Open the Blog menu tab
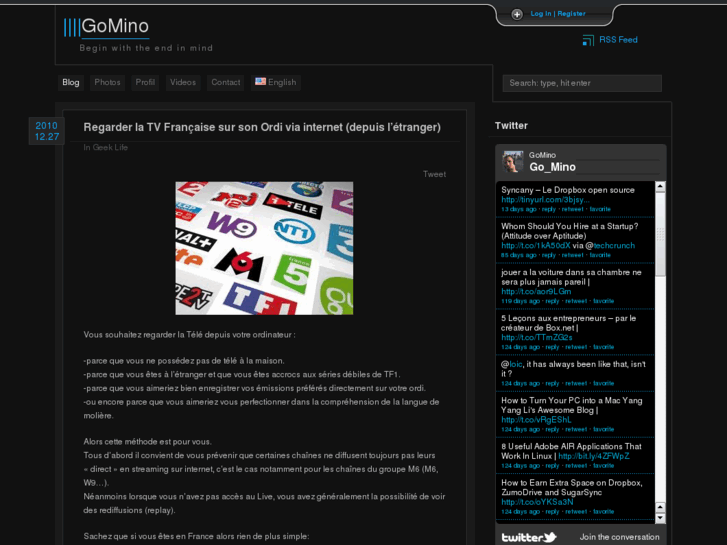 click(x=70, y=83)
